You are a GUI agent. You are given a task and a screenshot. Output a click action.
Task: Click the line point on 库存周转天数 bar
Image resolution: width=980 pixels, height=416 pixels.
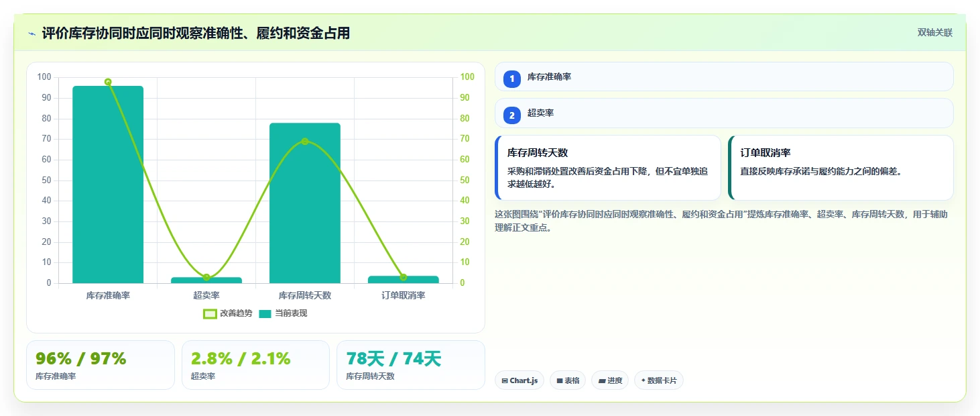pos(305,142)
